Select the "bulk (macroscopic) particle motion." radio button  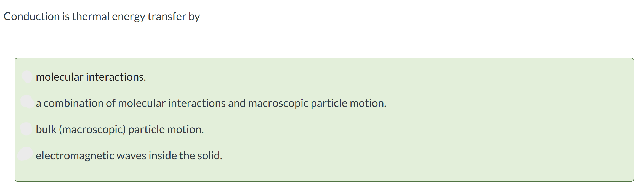[x=26, y=129]
